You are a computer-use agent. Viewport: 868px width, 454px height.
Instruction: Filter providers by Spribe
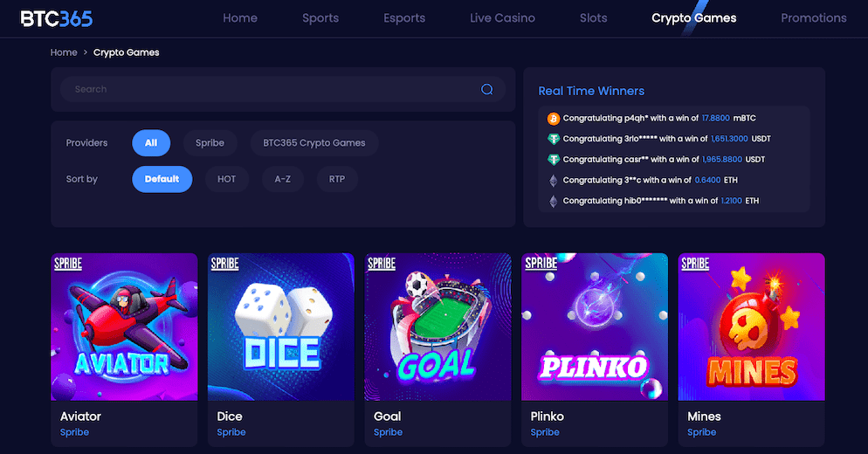(210, 143)
